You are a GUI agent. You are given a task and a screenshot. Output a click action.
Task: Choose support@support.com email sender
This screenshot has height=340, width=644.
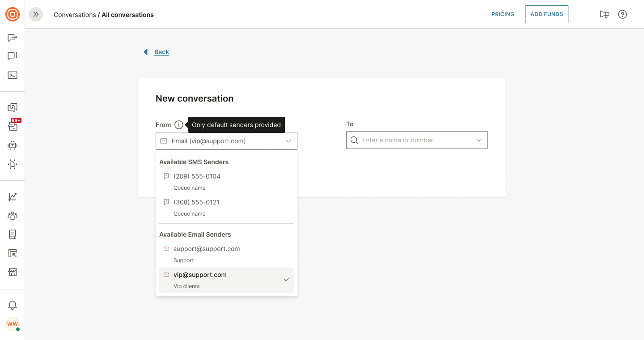tap(207, 249)
